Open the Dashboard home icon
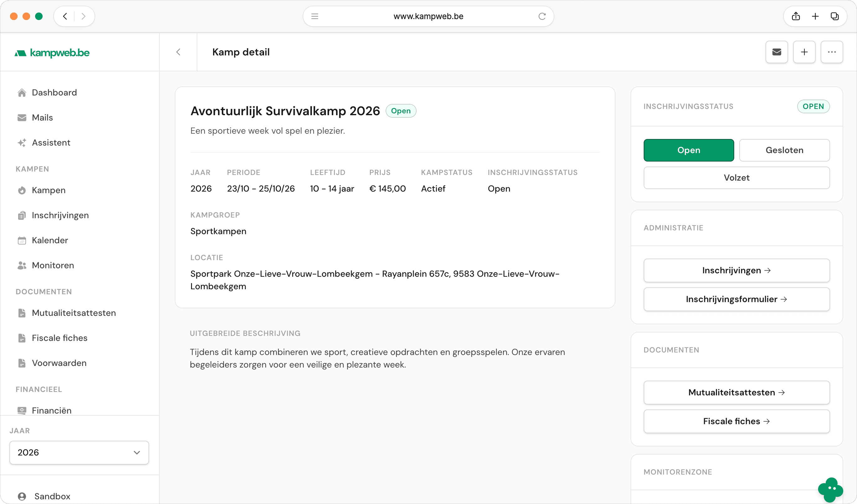 (x=22, y=92)
